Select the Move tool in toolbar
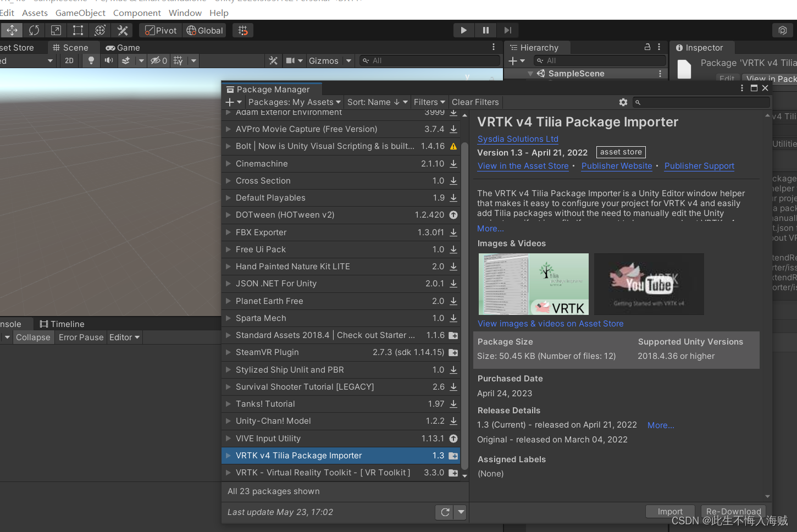Screen dimensions: 797x532 [12, 30]
